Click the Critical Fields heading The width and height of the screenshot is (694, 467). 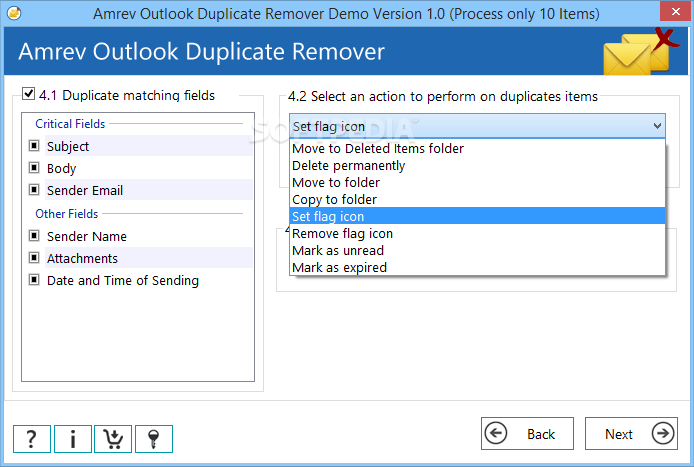(70, 124)
